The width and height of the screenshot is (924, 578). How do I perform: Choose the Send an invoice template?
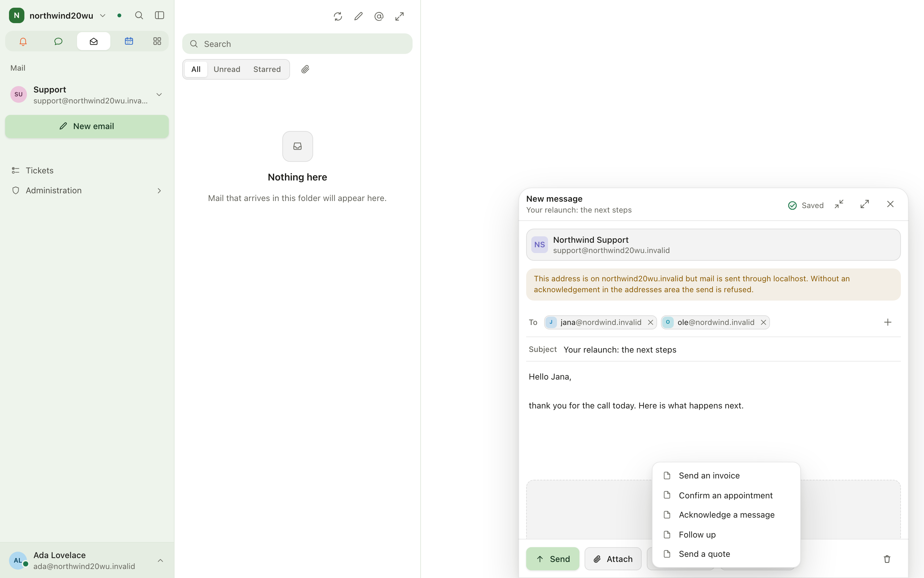point(726,476)
